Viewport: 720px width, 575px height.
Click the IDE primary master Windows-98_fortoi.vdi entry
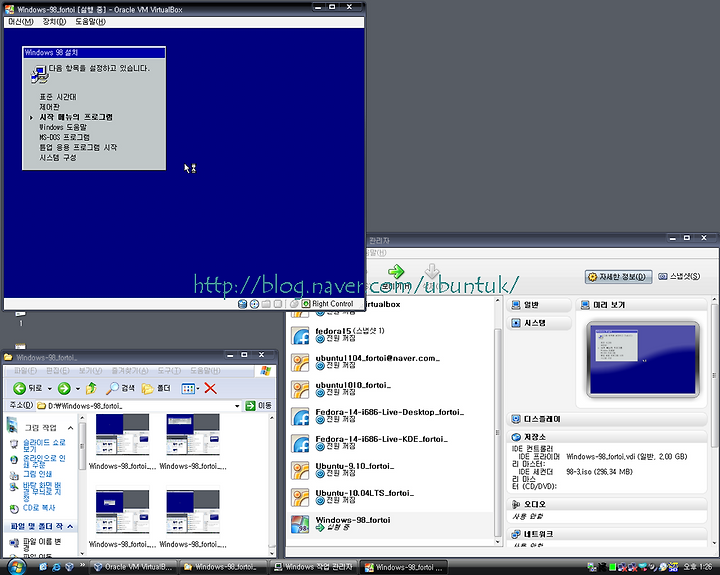pyautogui.click(x=626, y=457)
